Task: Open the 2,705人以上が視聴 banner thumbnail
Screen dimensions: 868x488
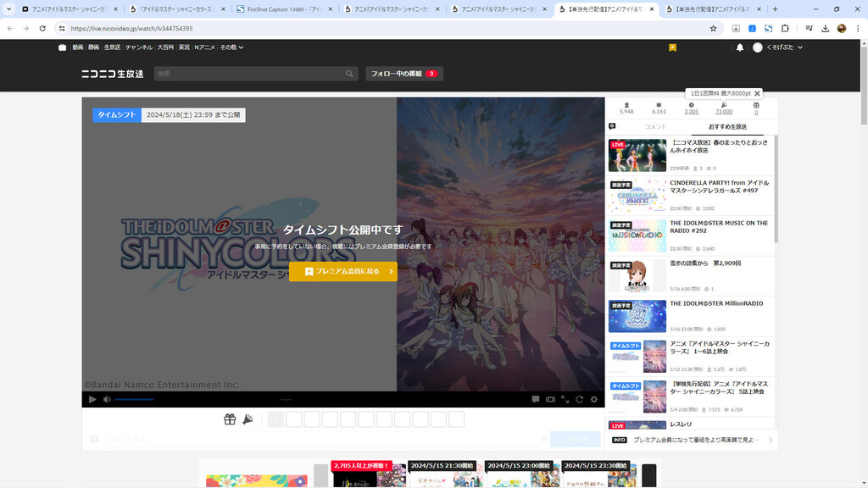Action: (x=368, y=474)
